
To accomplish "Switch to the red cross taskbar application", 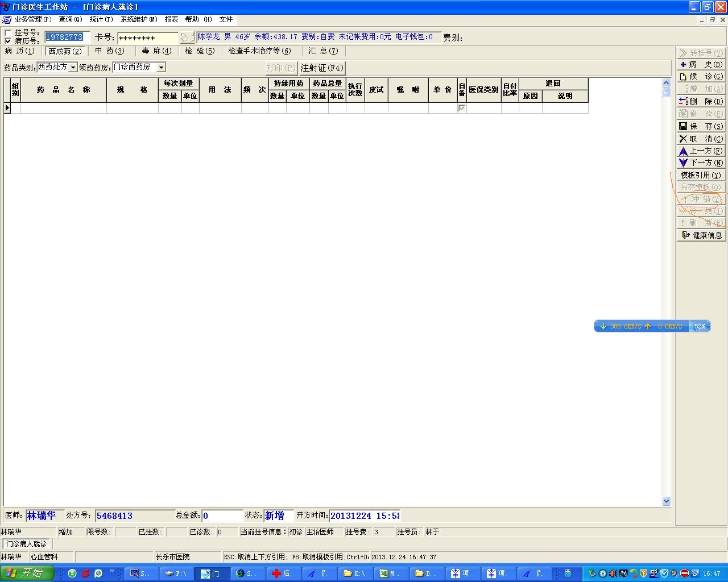I will 283,573.
